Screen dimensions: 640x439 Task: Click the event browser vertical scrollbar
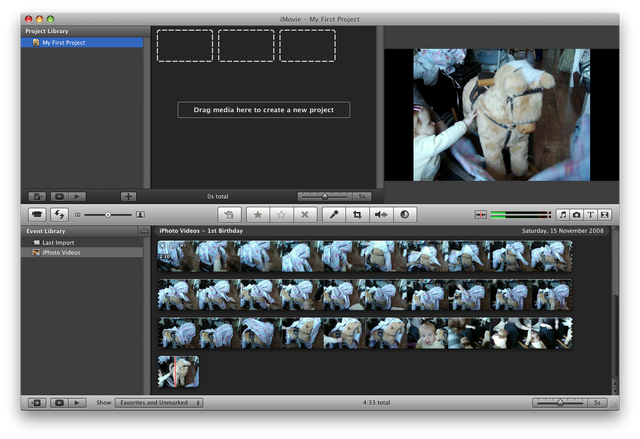click(x=615, y=335)
